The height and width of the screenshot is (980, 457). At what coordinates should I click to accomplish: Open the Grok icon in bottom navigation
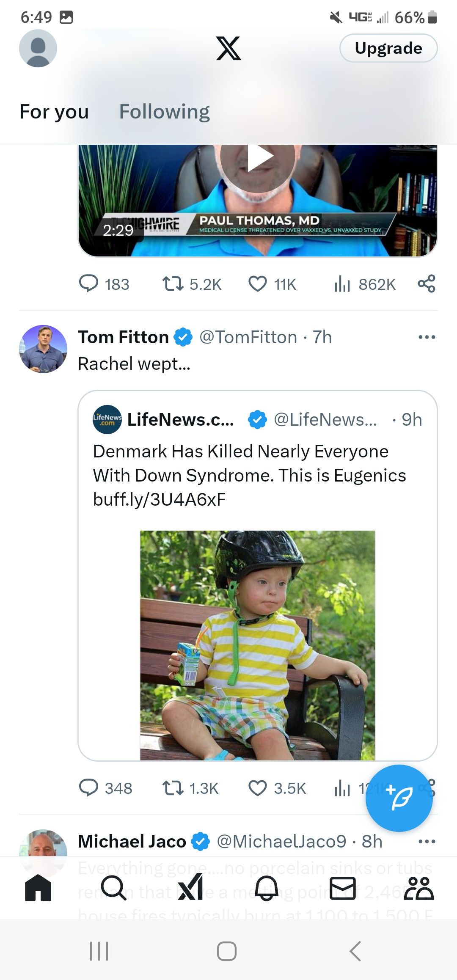[190, 887]
